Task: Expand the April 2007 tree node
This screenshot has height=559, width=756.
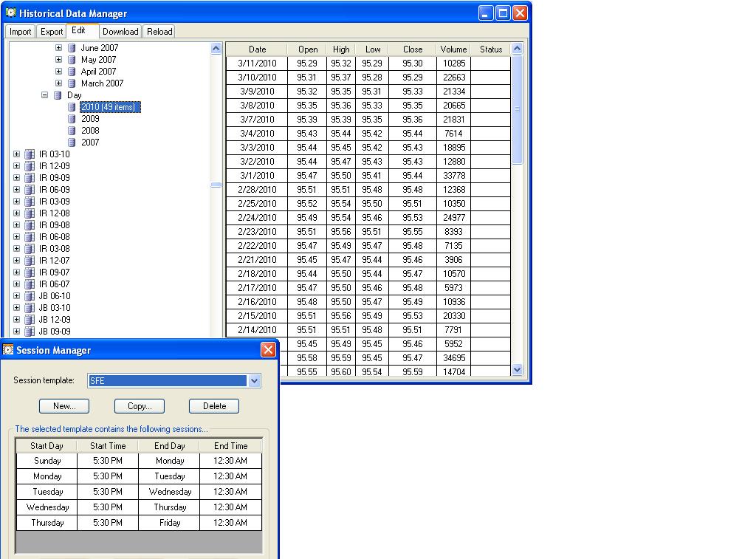Action: click(x=58, y=72)
